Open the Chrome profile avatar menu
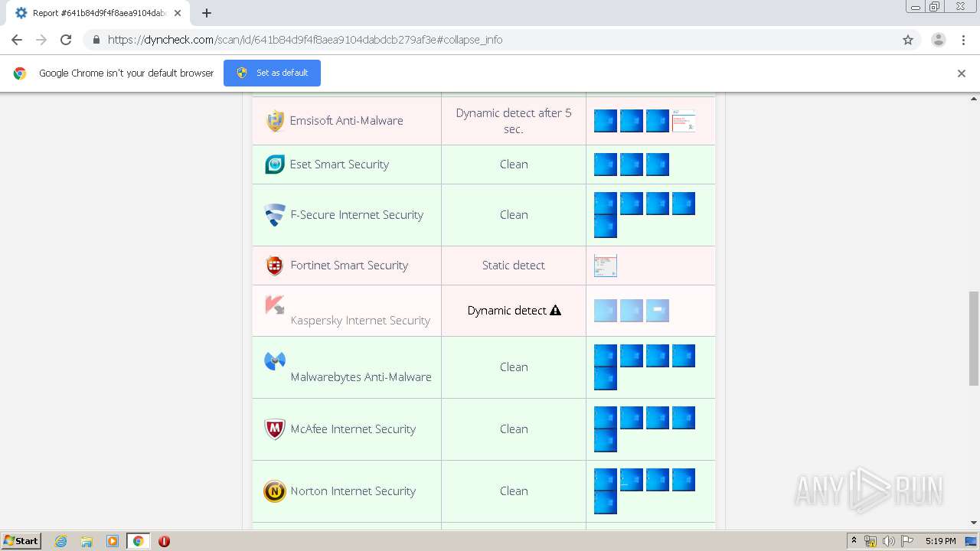Image resolution: width=980 pixels, height=551 pixels. coord(939,40)
